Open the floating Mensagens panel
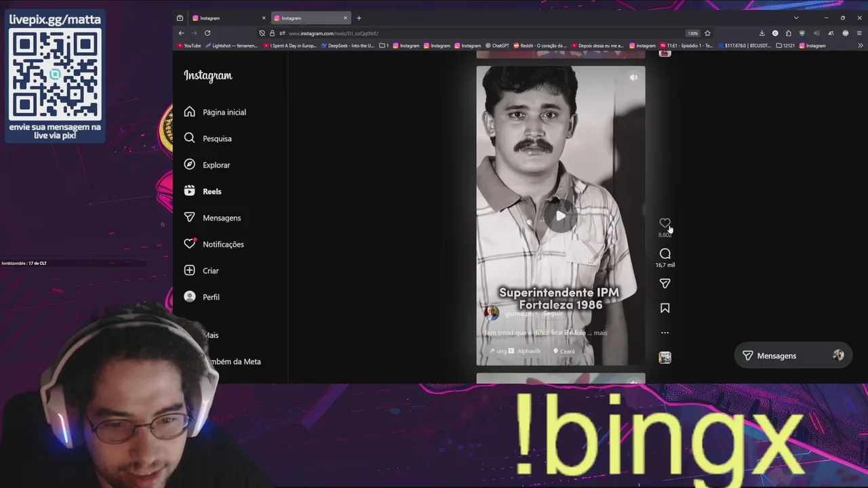Image resolution: width=868 pixels, height=488 pixels. [793, 356]
